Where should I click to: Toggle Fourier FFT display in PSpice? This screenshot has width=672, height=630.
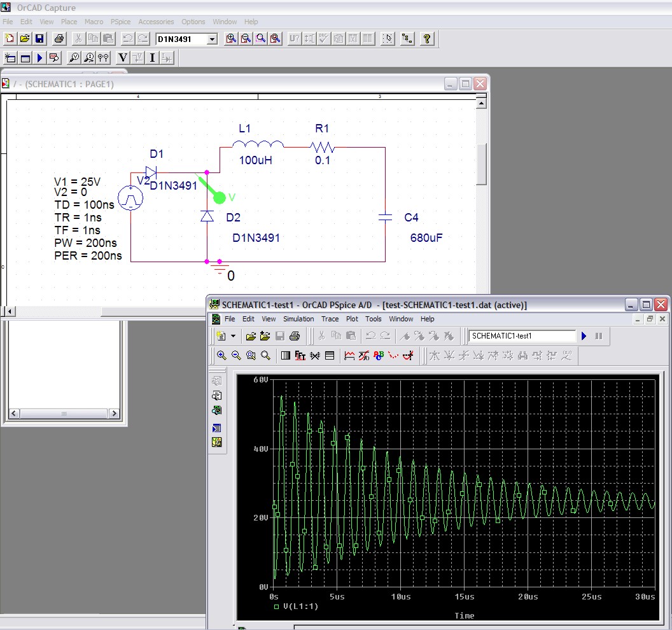[x=300, y=355]
